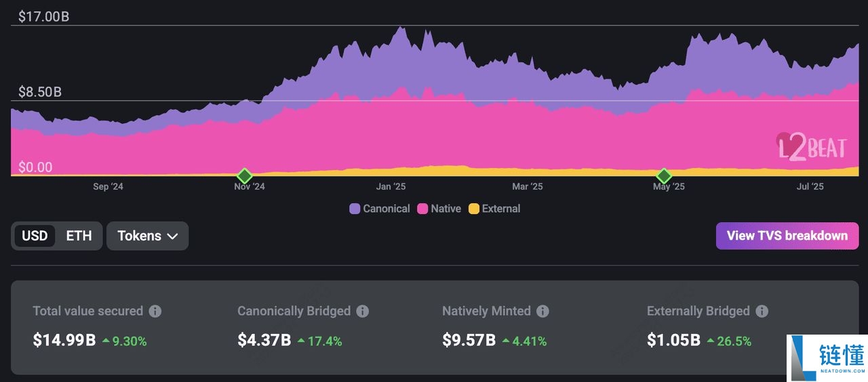Click info icon beside Natively Minted
Image resolution: width=868 pixels, height=382 pixels.
pos(542,312)
